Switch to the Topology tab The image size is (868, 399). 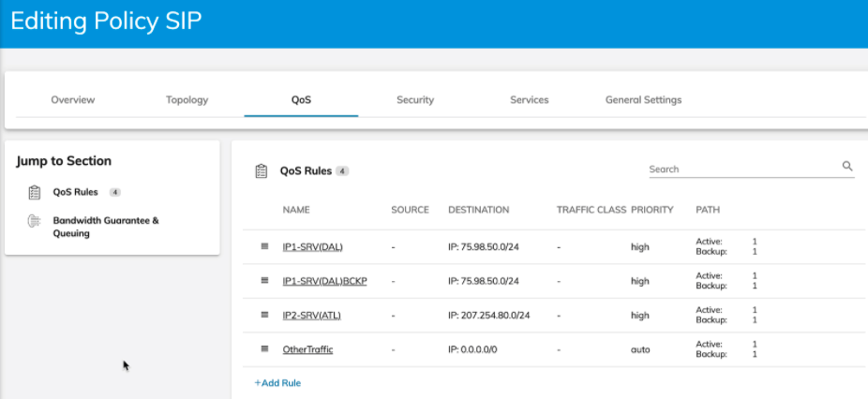(x=187, y=100)
